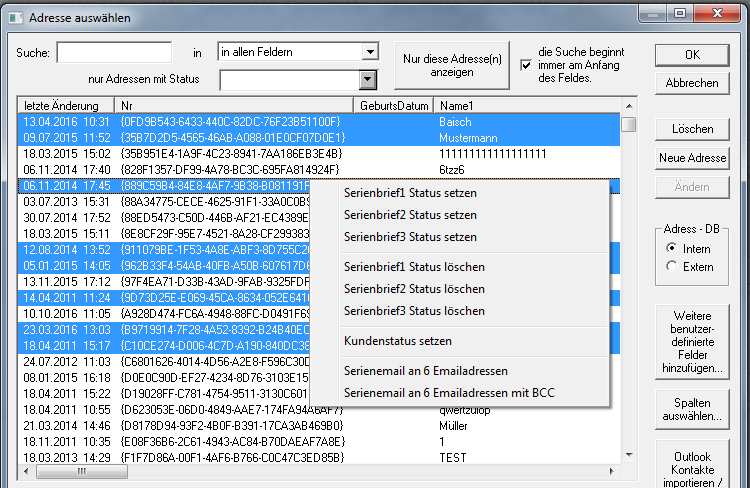Click Nur diese Adresse(n) anzeigen button
The width and height of the screenshot is (750, 488).
coord(451,65)
